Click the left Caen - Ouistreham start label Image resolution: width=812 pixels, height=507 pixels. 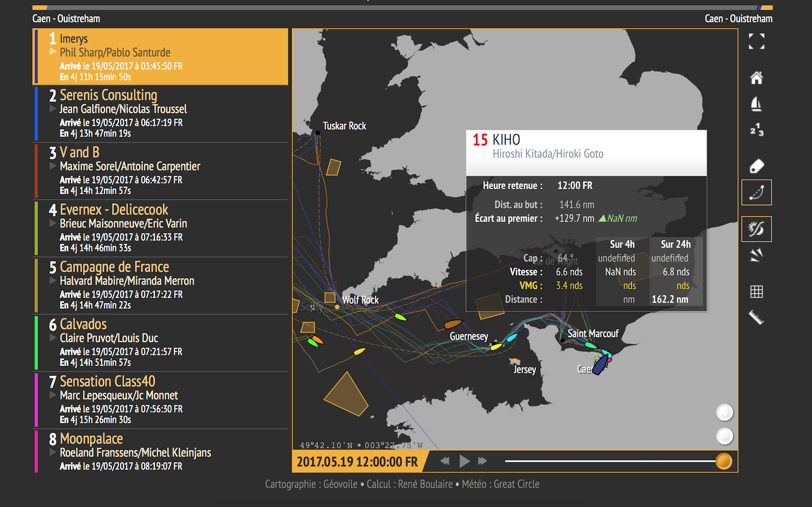66,19
